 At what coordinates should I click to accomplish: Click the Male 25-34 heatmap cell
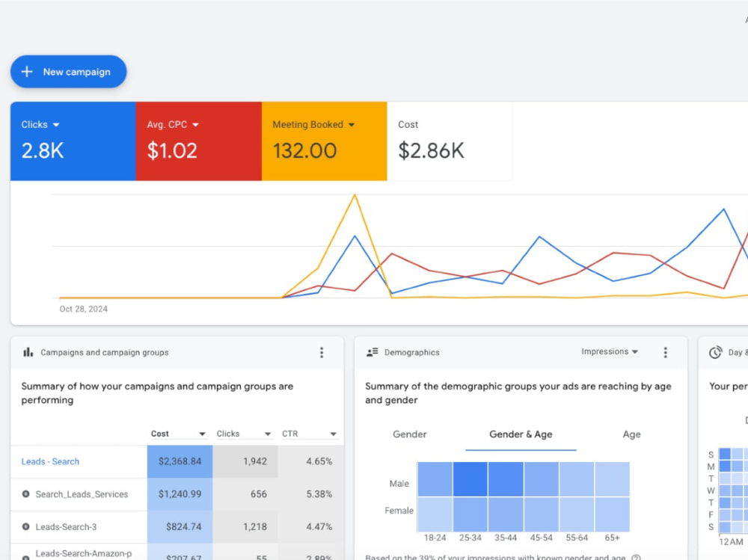coord(470,479)
